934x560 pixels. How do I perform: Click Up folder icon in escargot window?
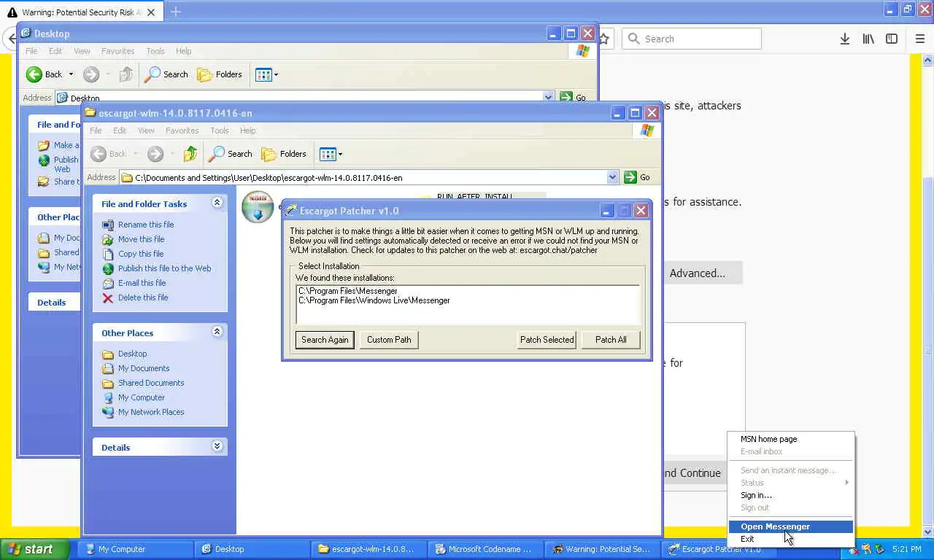pos(190,154)
